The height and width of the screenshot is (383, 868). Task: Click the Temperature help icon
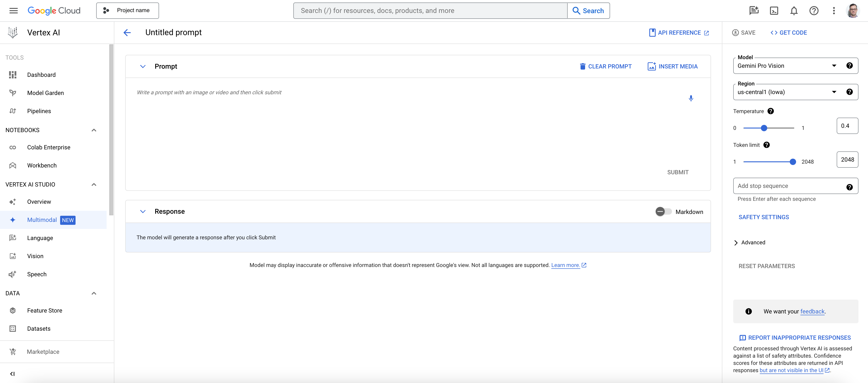coord(771,111)
